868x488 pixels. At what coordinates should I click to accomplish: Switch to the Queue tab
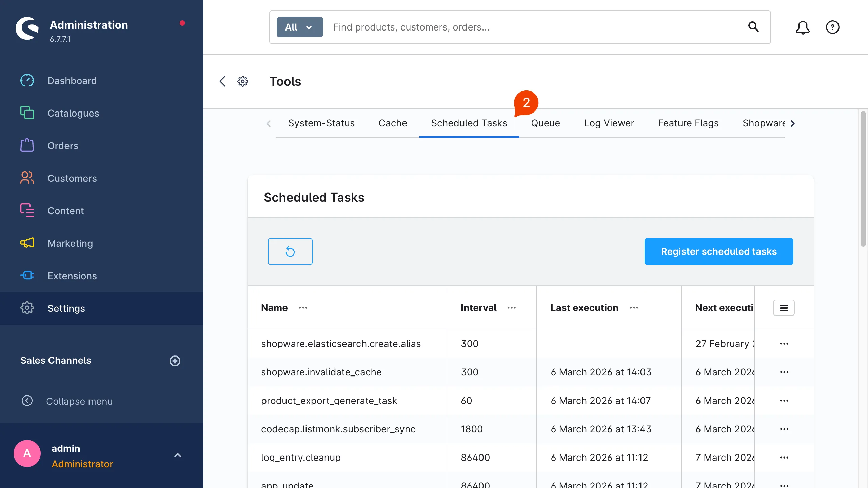545,123
